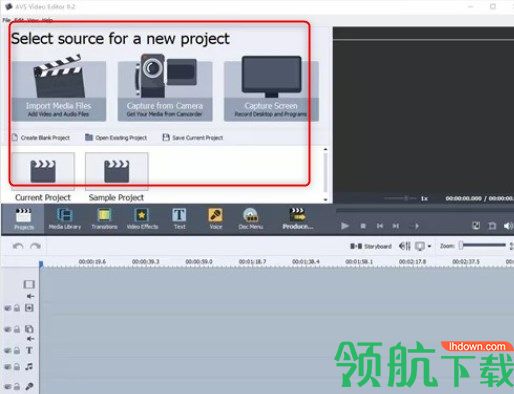Click the timeline playhead marker
Viewport: 514px width, 394px height.
click(41, 265)
